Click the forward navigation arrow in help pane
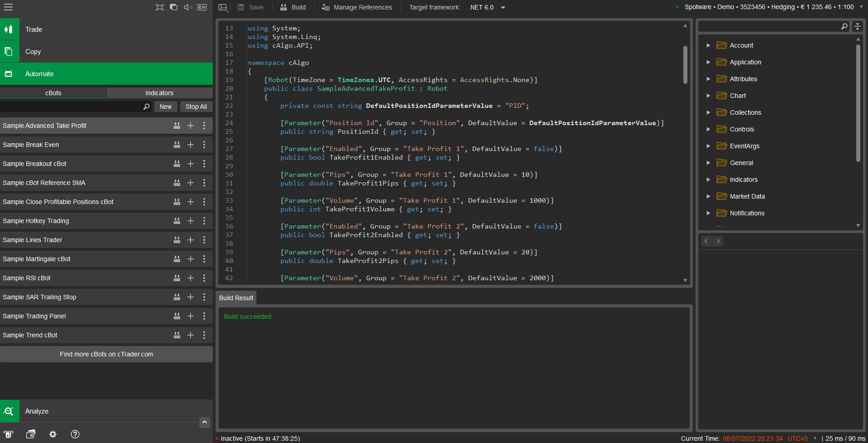Screen dimensions: 868x443 point(718,241)
